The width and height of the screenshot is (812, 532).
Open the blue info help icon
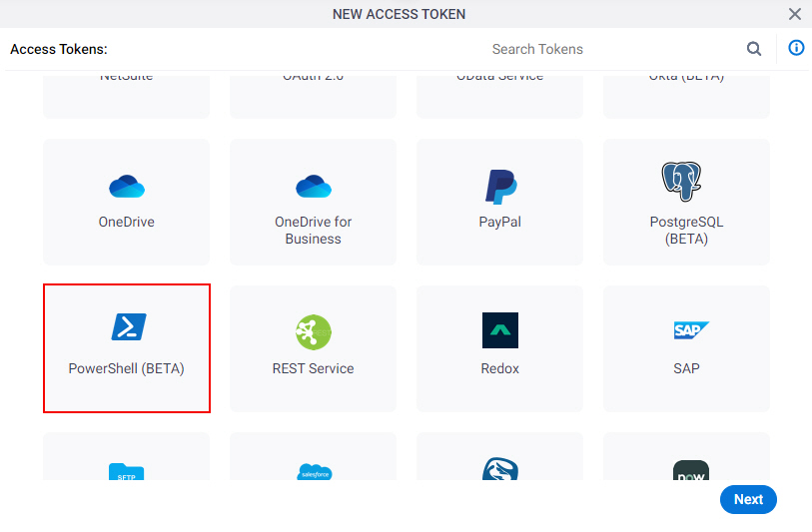[x=796, y=48]
